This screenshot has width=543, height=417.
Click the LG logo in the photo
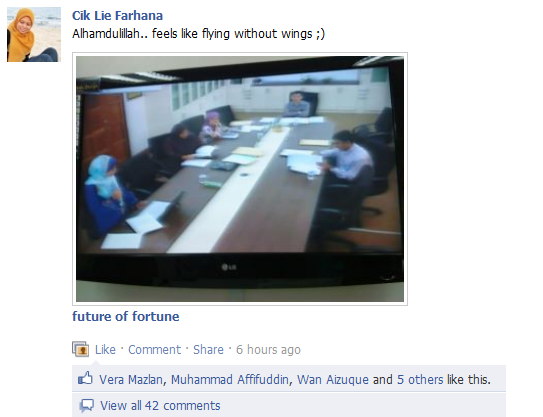[x=229, y=267]
